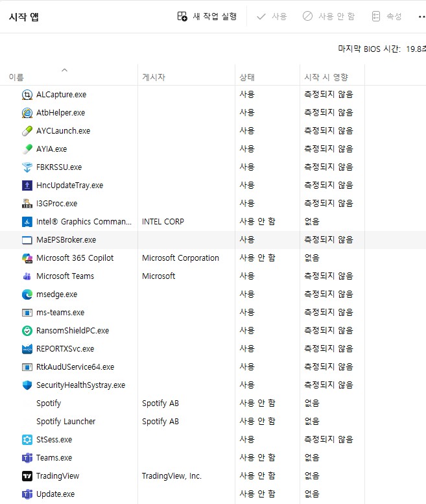
Task: Select SecurityHealthSystray.exe name text
Action: [80, 385]
